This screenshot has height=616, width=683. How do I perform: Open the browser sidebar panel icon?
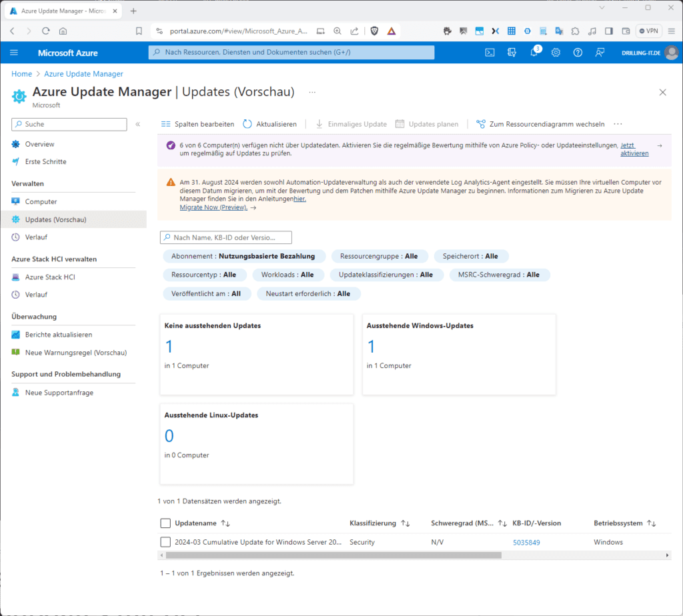click(x=609, y=31)
